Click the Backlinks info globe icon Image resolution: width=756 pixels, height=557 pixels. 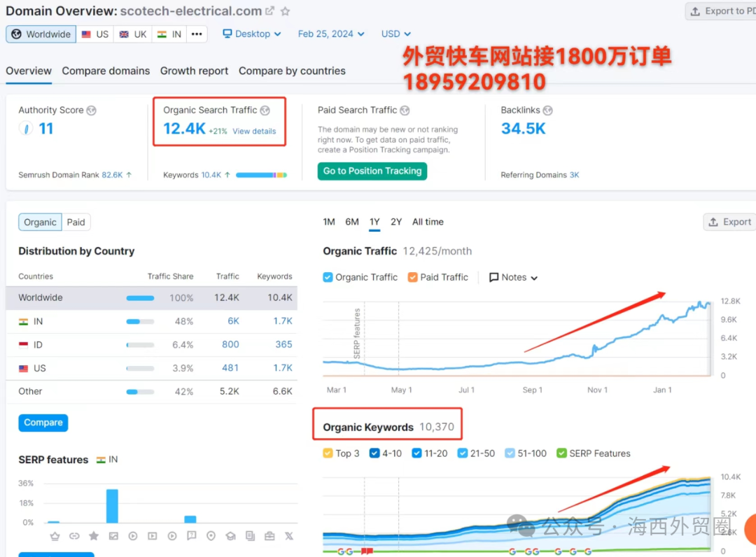pyautogui.click(x=547, y=111)
